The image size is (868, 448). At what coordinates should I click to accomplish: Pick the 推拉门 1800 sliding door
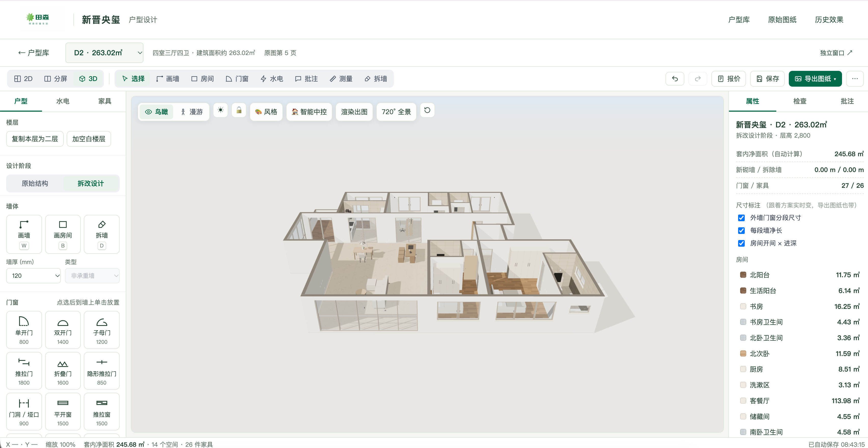click(24, 371)
